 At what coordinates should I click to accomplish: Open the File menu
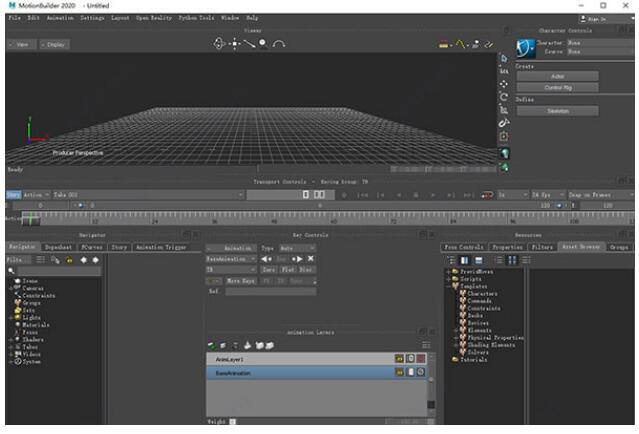coord(15,18)
